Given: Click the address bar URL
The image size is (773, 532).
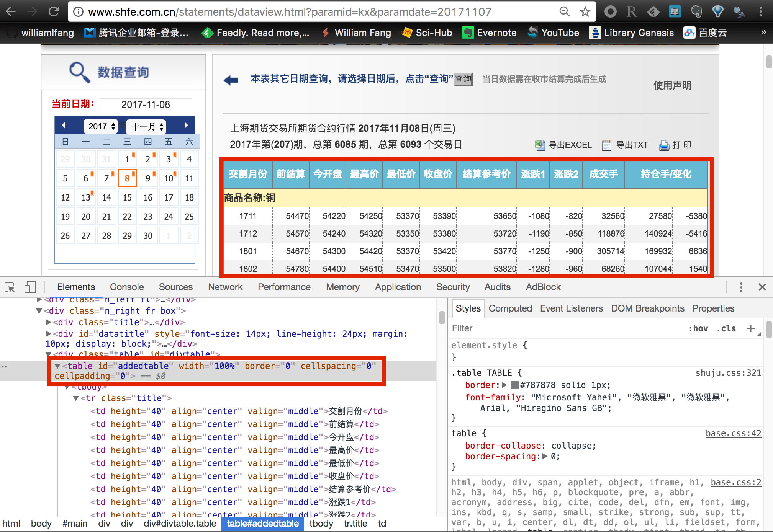Looking at the screenshot, I should [290, 12].
